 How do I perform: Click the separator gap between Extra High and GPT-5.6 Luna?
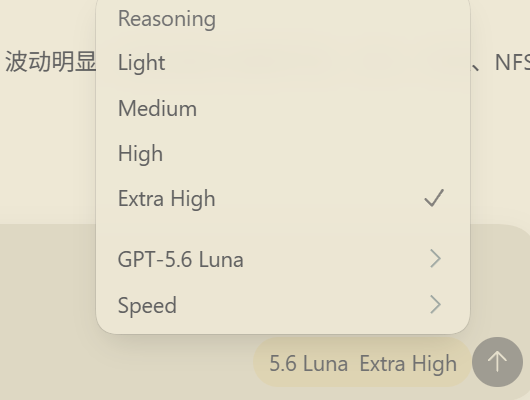point(283,229)
